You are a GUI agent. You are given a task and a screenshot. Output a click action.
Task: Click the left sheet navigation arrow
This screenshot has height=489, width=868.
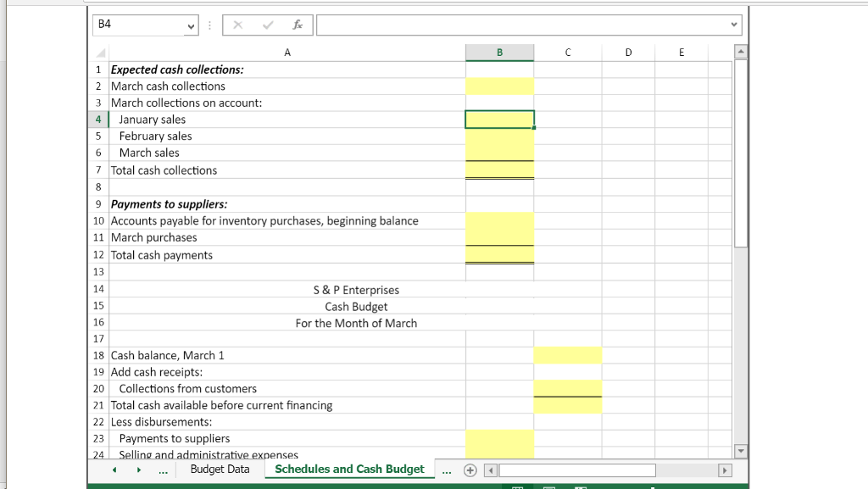pyautogui.click(x=114, y=469)
